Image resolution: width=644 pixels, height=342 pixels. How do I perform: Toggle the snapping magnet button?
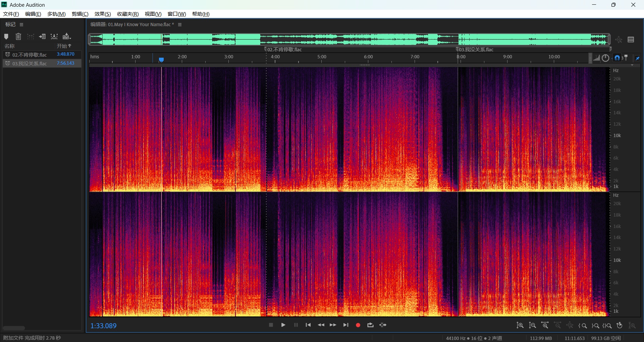617,58
